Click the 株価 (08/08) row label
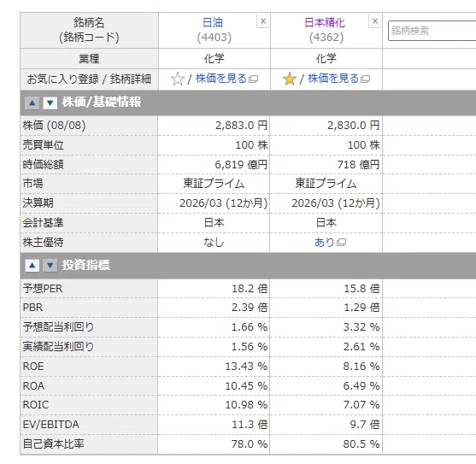Viewport: 476px width, 464px height. tap(55, 126)
